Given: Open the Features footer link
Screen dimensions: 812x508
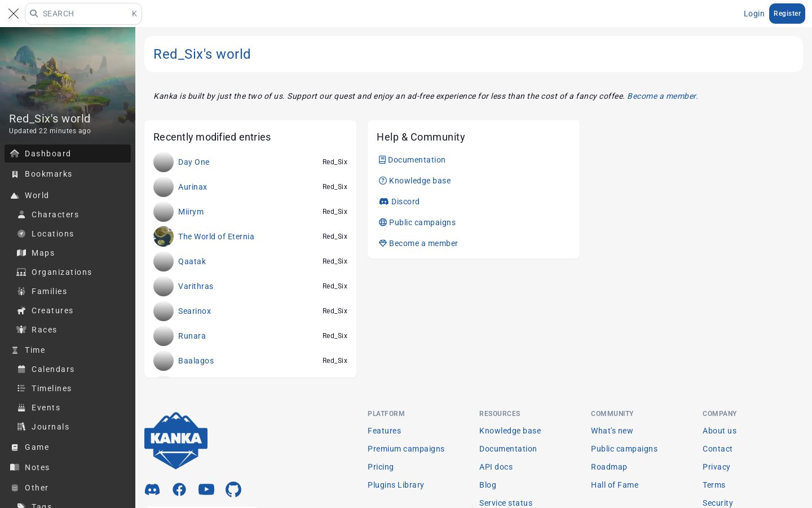Looking at the screenshot, I should (x=384, y=431).
